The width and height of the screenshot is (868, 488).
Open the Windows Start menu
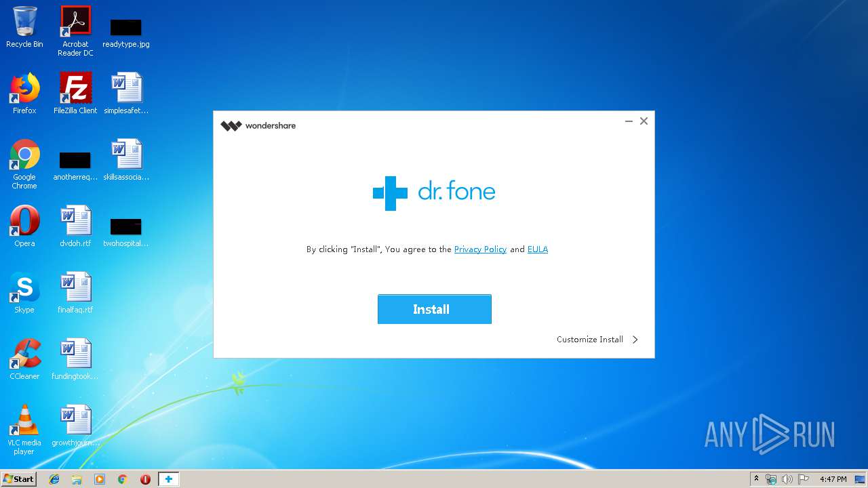[x=19, y=479]
